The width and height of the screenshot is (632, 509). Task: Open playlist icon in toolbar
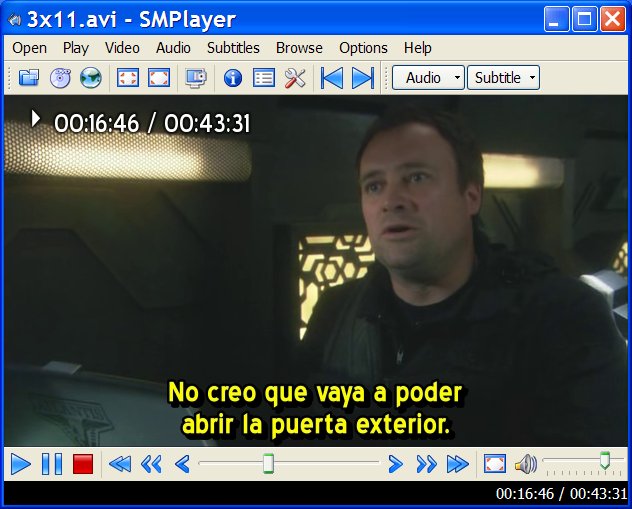[264, 78]
